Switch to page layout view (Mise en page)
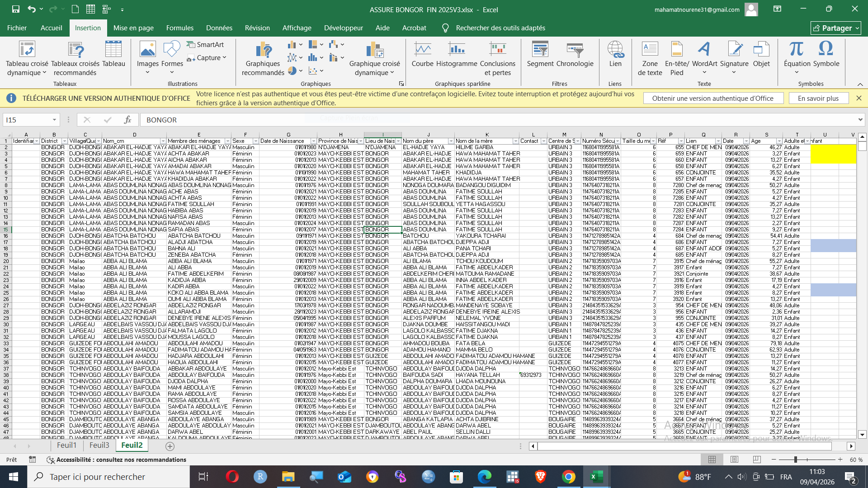Viewport: 868px width, 488px height. coord(734,460)
